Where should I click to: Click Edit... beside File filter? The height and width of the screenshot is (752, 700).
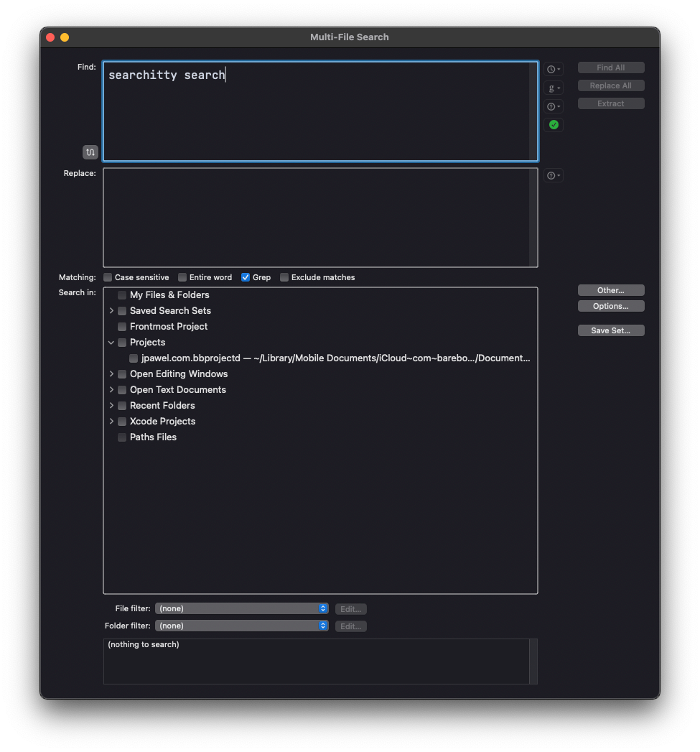pyautogui.click(x=351, y=609)
